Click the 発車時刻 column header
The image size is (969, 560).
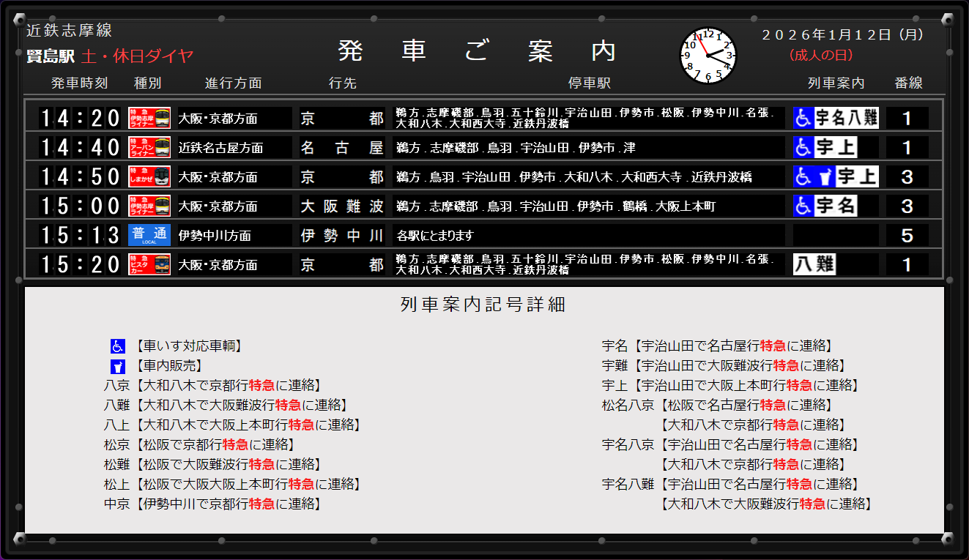pos(79,83)
